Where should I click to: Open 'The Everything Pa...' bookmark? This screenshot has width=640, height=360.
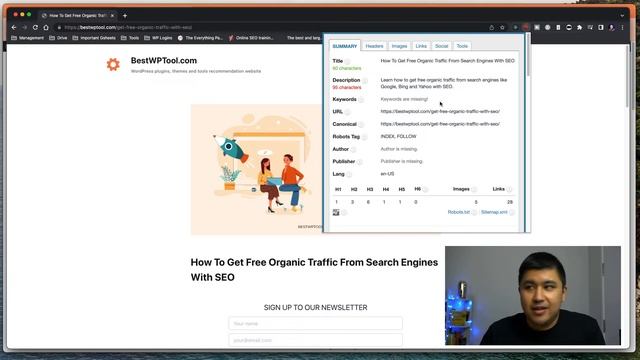200,38
